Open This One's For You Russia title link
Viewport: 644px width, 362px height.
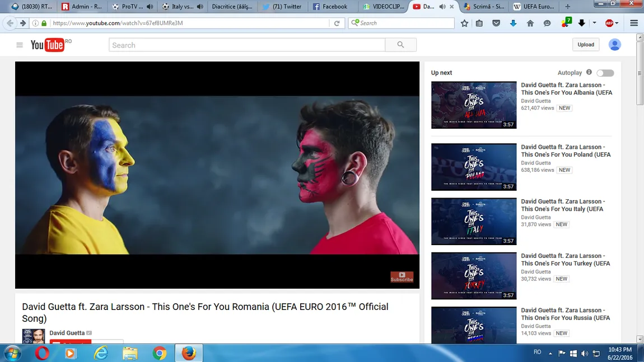click(565, 314)
